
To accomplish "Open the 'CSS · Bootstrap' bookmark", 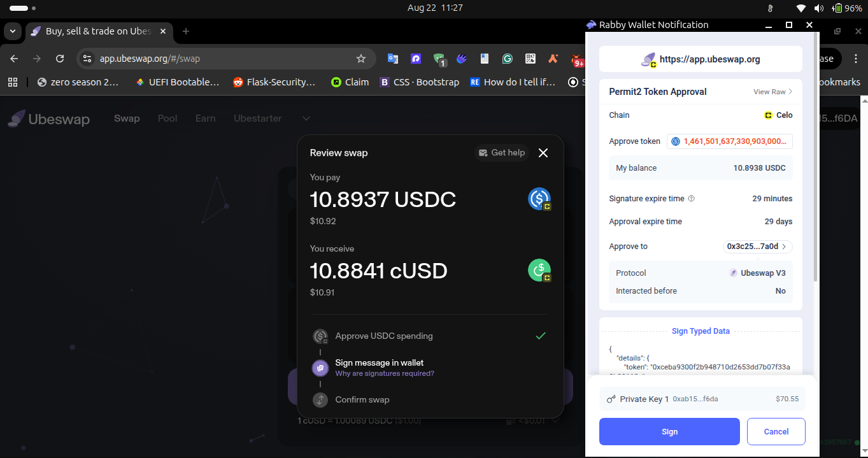I will [x=419, y=82].
